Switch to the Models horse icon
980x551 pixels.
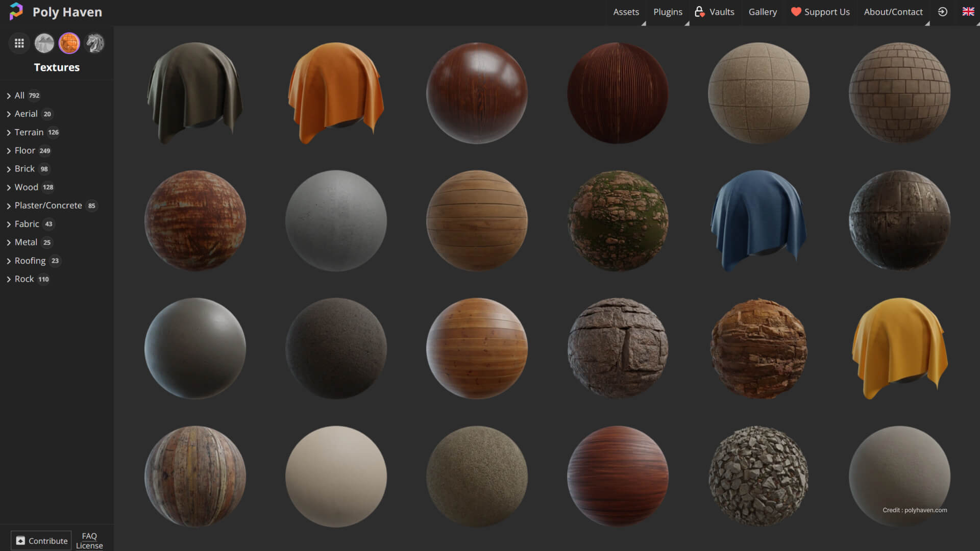click(95, 43)
